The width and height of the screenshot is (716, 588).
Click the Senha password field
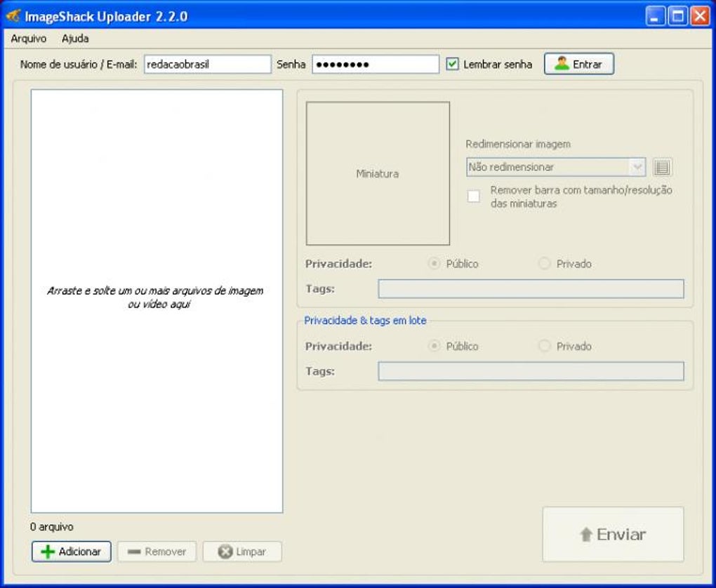click(x=376, y=65)
